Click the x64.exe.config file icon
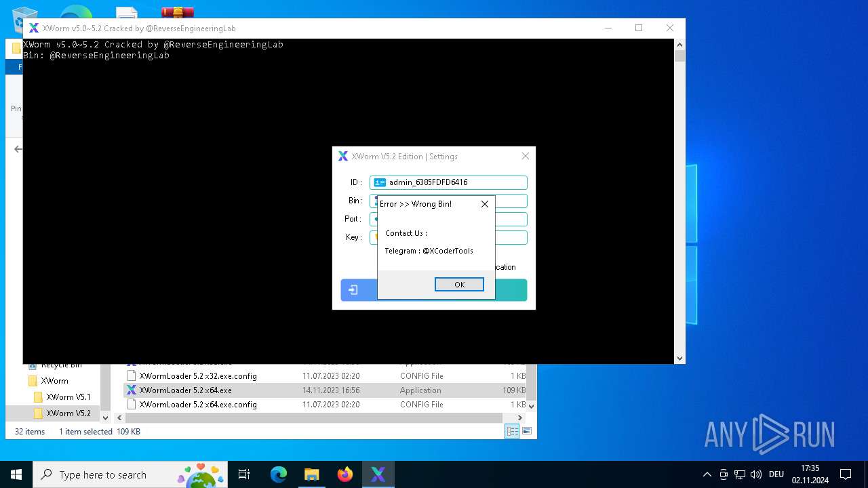Image resolution: width=868 pixels, height=488 pixels. (132, 405)
